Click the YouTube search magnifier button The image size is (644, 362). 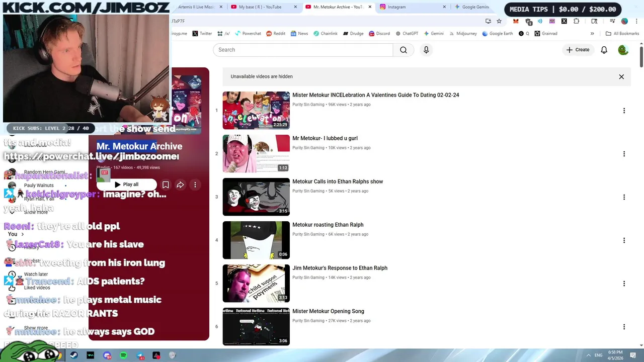click(x=404, y=50)
